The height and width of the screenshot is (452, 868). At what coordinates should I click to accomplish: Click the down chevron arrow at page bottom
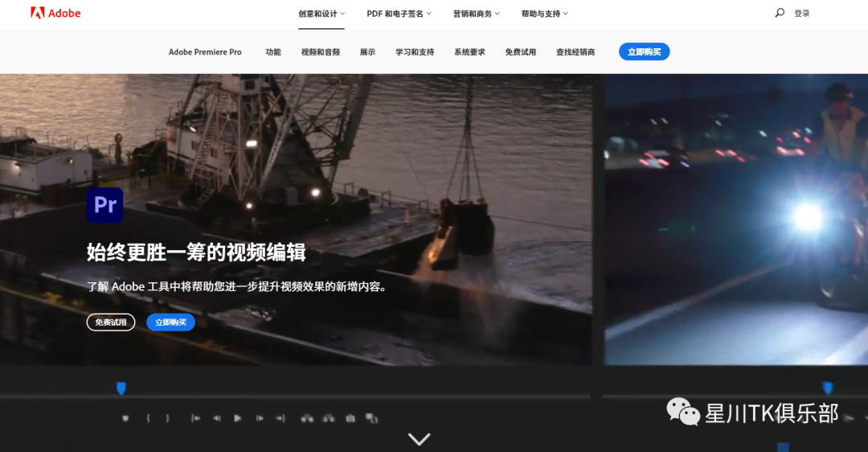click(x=419, y=439)
